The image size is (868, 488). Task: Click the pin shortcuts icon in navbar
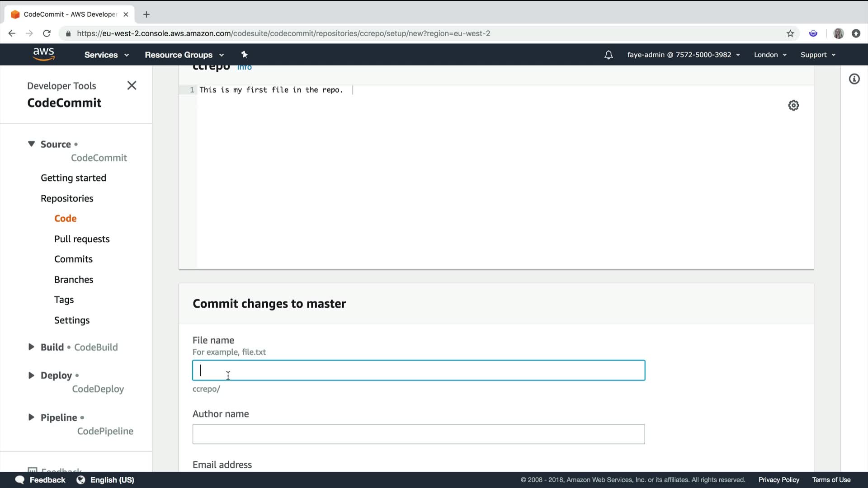(x=244, y=55)
